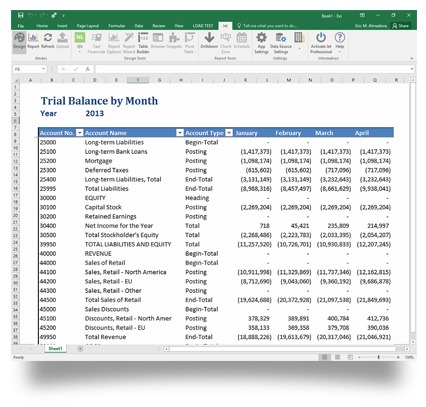Open the Pivot Table tool
The image size is (426, 407).
[189, 43]
